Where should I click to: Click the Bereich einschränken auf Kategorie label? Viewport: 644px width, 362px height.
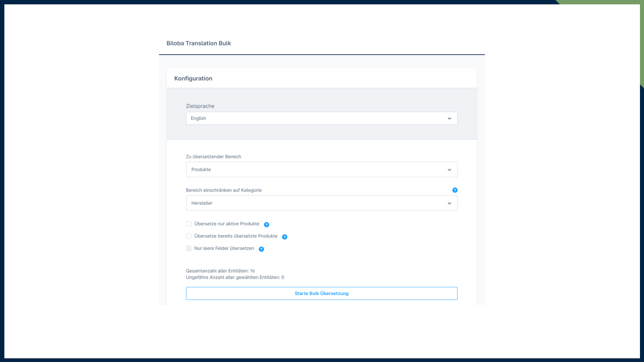(x=223, y=190)
